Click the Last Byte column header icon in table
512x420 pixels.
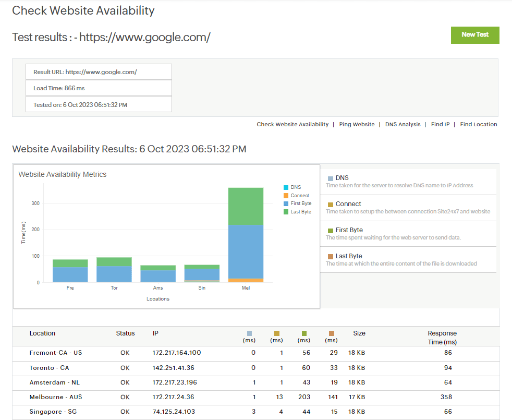click(332, 333)
